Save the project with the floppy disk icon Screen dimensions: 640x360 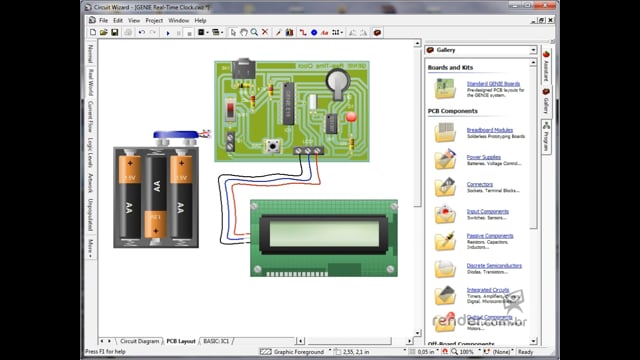(x=115, y=32)
